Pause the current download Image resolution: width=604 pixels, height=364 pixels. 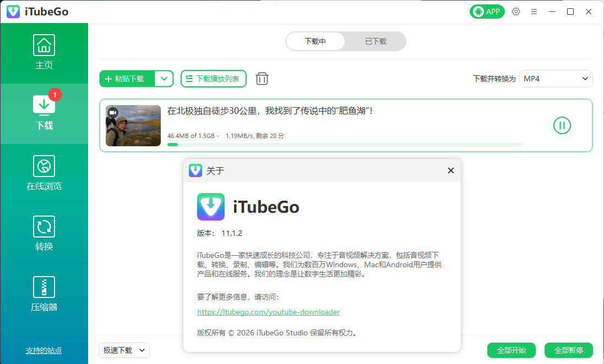(x=562, y=125)
